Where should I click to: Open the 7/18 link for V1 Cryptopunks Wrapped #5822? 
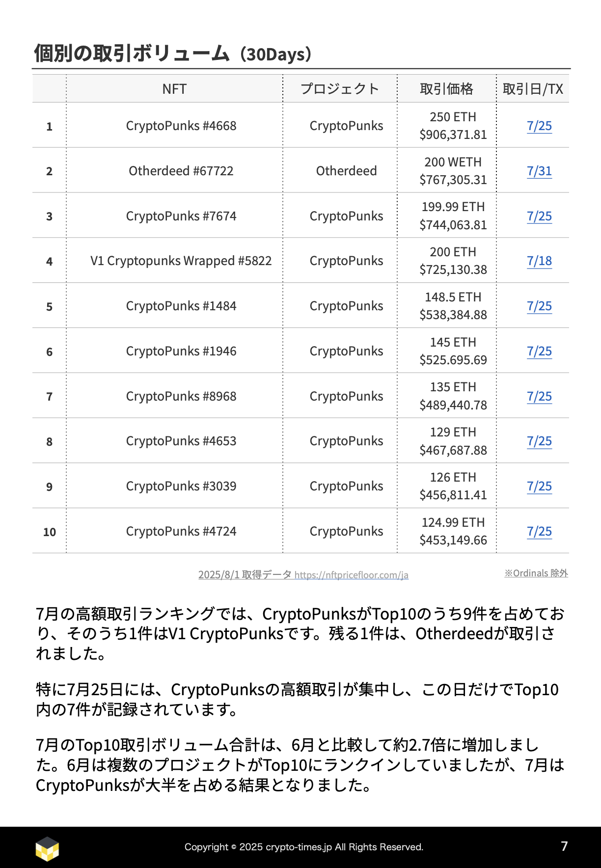point(539,261)
